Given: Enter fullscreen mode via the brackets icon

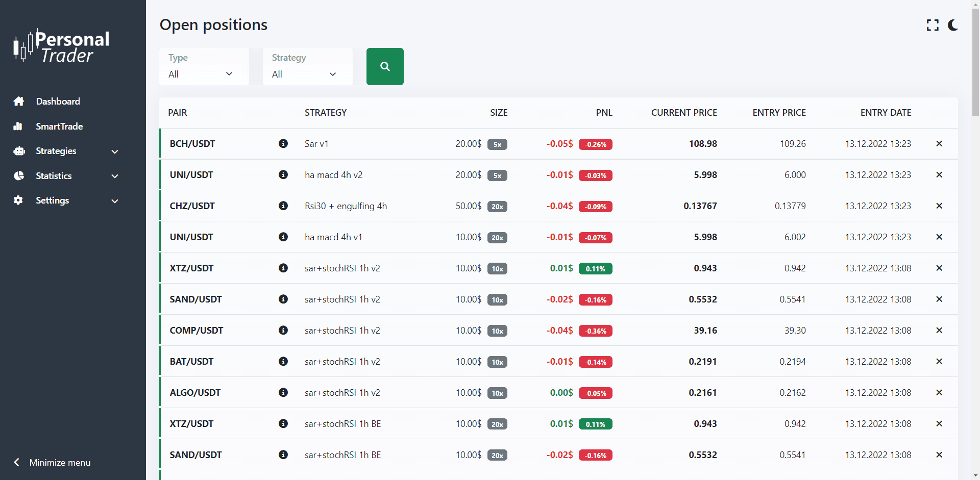Looking at the screenshot, I should [x=933, y=25].
